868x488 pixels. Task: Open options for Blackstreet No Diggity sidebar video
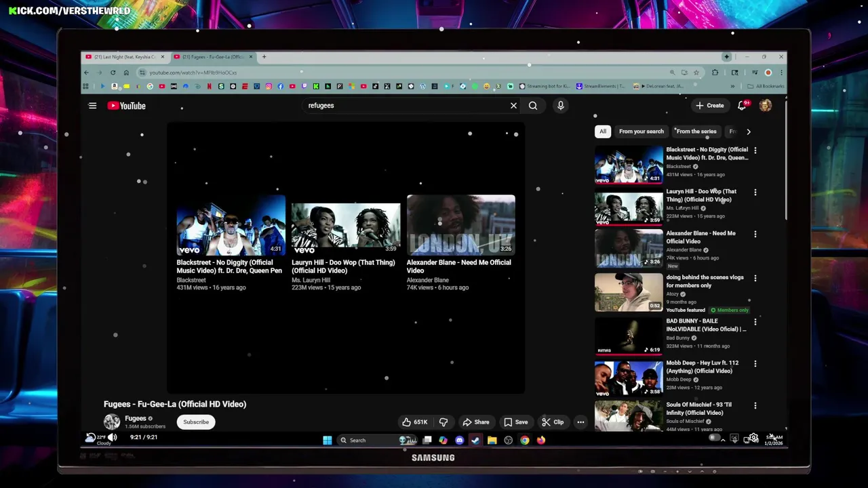[x=755, y=150]
